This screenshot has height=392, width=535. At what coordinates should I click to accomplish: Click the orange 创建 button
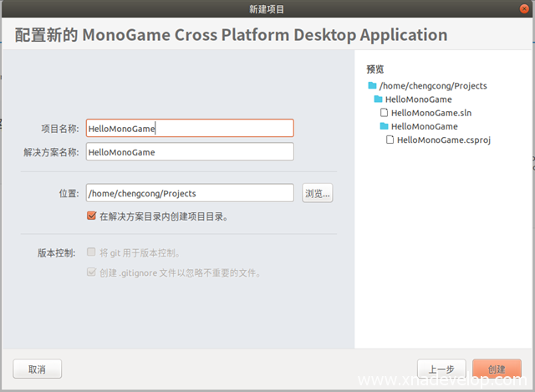coord(497,369)
